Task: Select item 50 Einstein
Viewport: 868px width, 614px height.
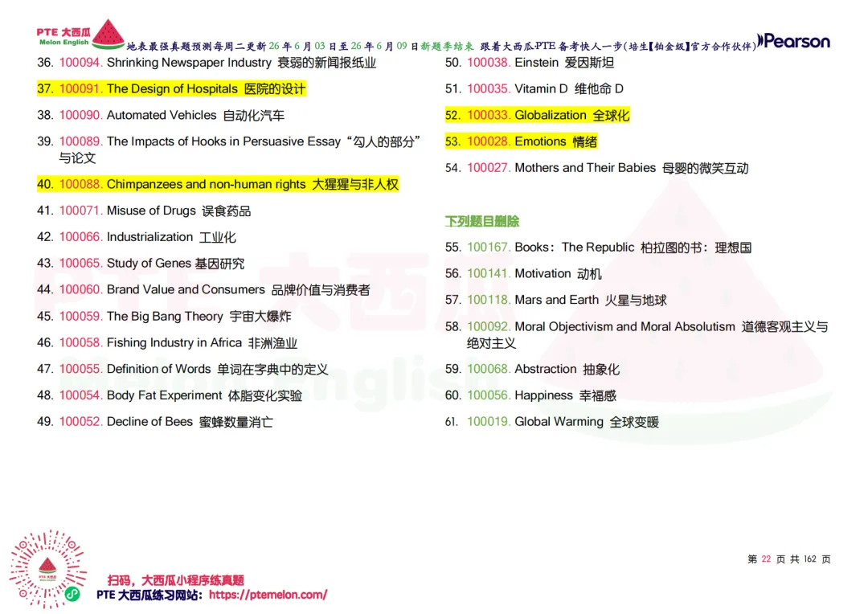Action: (530, 63)
